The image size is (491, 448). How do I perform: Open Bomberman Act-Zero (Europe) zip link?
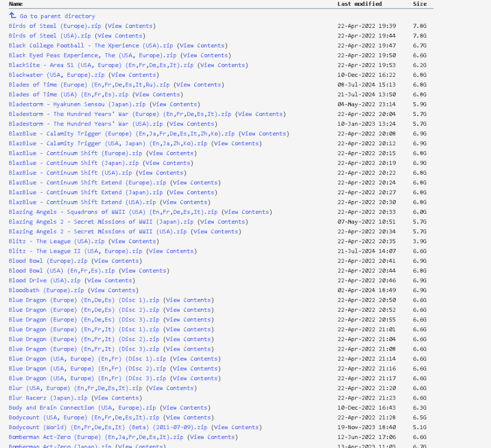pos(96,437)
